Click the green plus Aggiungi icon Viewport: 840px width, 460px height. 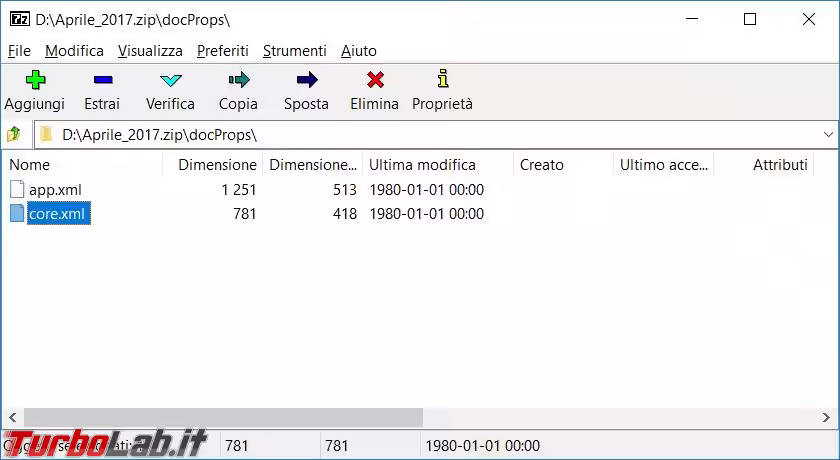click(x=35, y=81)
